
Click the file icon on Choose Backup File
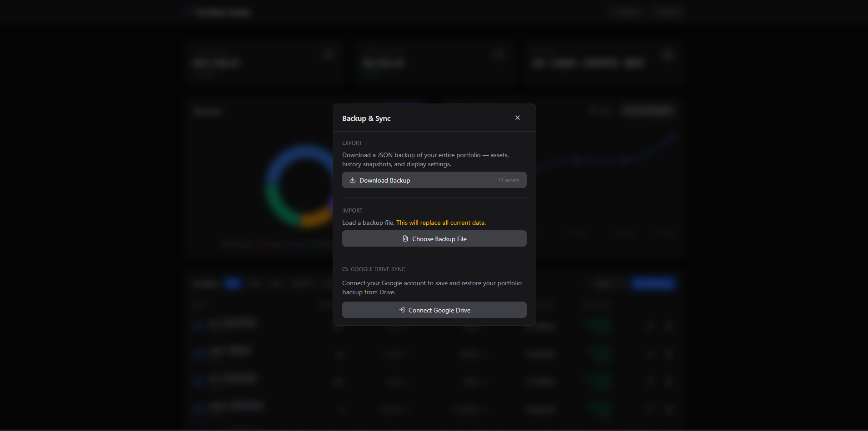click(x=405, y=238)
